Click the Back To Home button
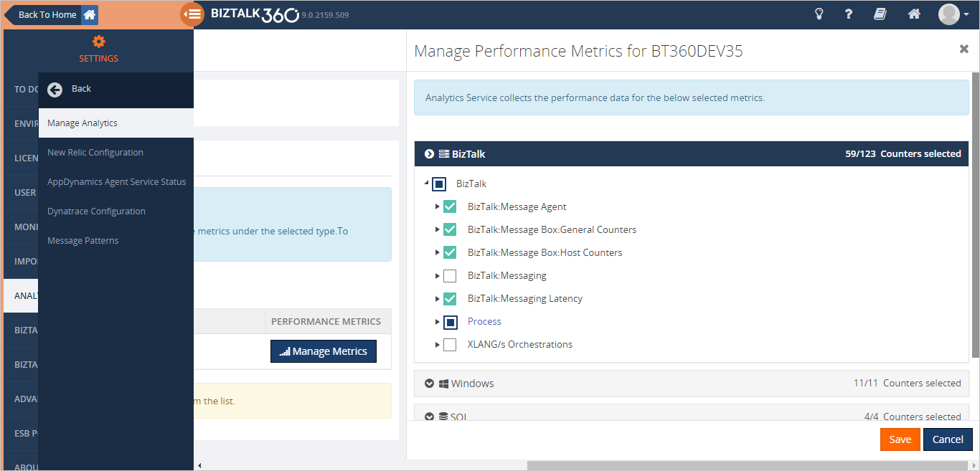 pyautogui.click(x=52, y=14)
